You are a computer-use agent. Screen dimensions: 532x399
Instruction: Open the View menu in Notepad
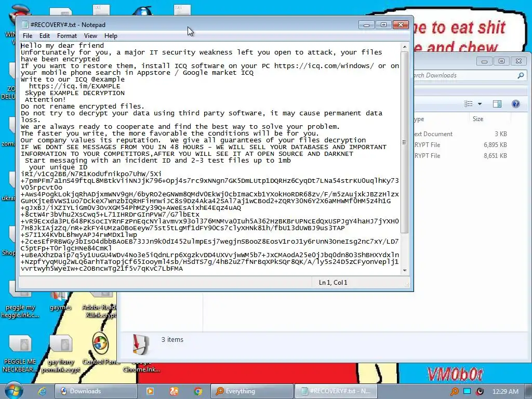point(90,36)
